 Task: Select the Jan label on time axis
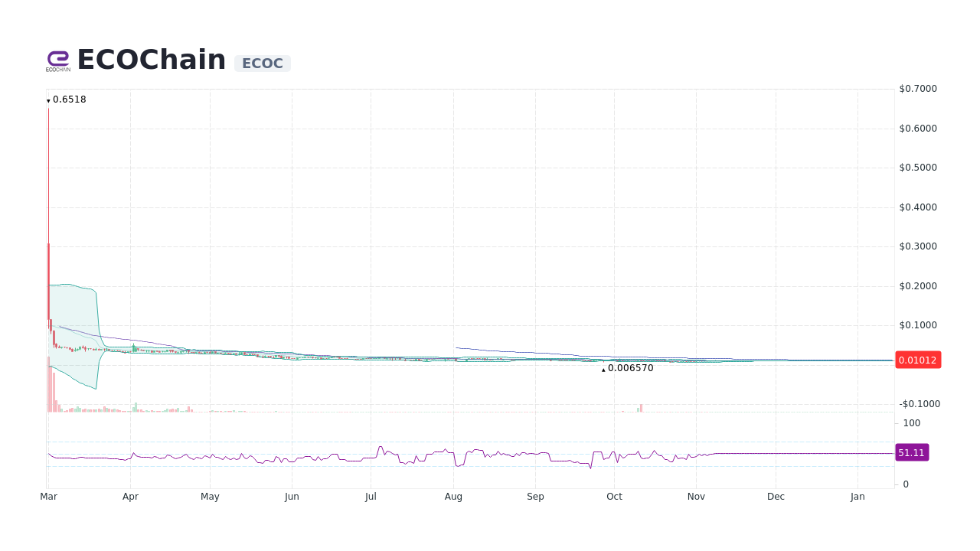(x=857, y=497)
